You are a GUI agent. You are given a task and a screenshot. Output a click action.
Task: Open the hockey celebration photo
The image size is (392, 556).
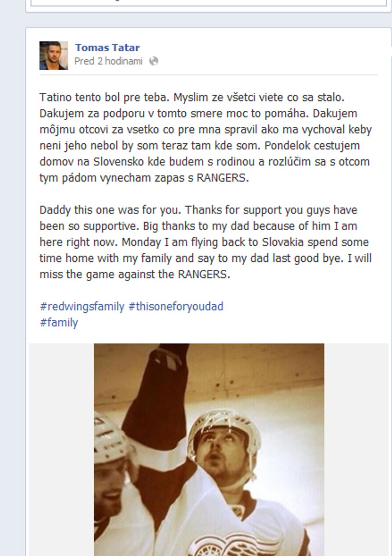tap(209, 449)
